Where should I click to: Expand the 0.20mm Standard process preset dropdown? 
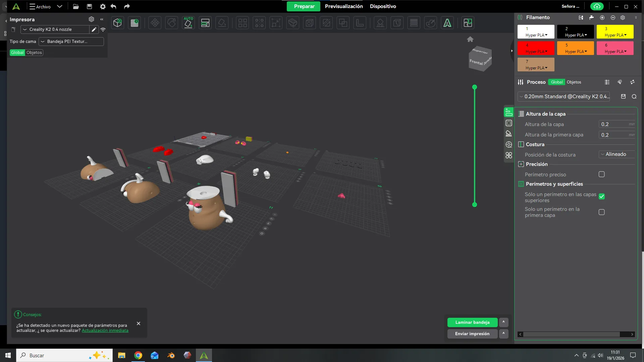coord(563,97)
